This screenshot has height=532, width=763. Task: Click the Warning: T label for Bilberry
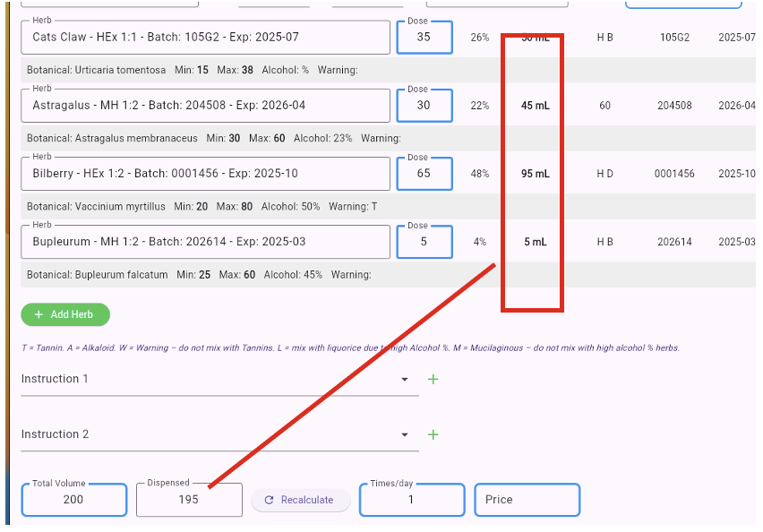pyautogui.click(x=353, y=206)
